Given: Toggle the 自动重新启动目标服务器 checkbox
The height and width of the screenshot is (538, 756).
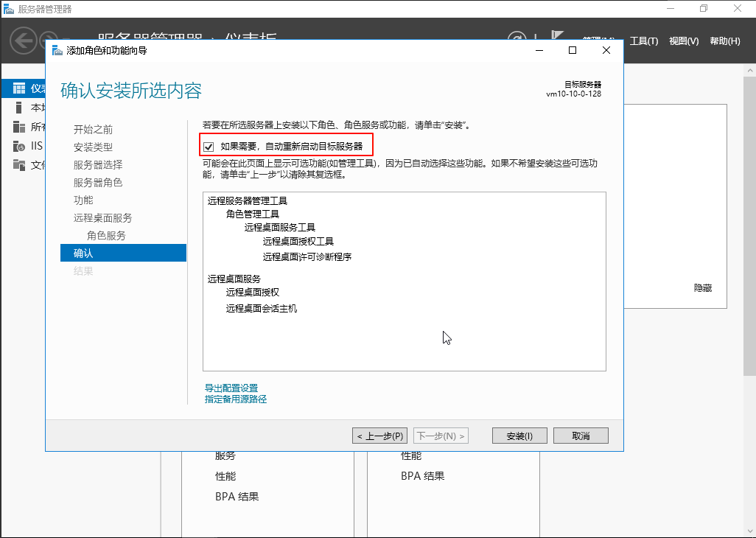Looking at the screenshot, I should tap(209, 147).
